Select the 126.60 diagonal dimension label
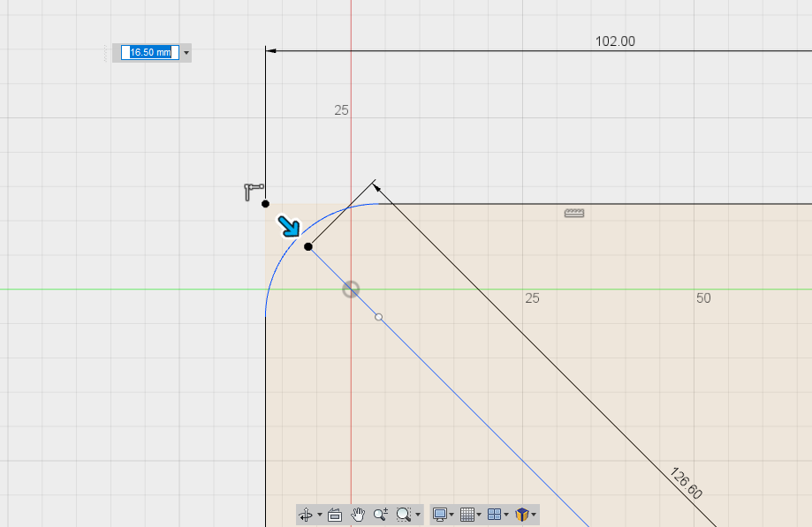Viewport: 812px width, 527px height. (687, 483)
